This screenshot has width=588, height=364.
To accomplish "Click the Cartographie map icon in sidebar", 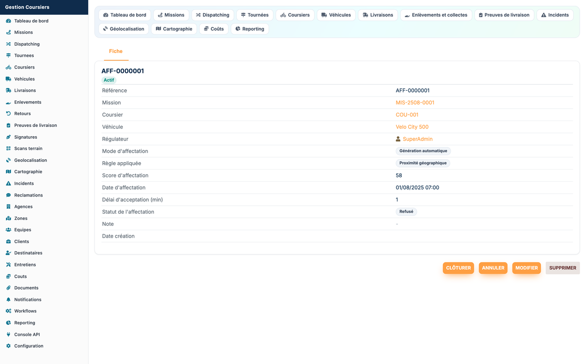I will 8,172.
